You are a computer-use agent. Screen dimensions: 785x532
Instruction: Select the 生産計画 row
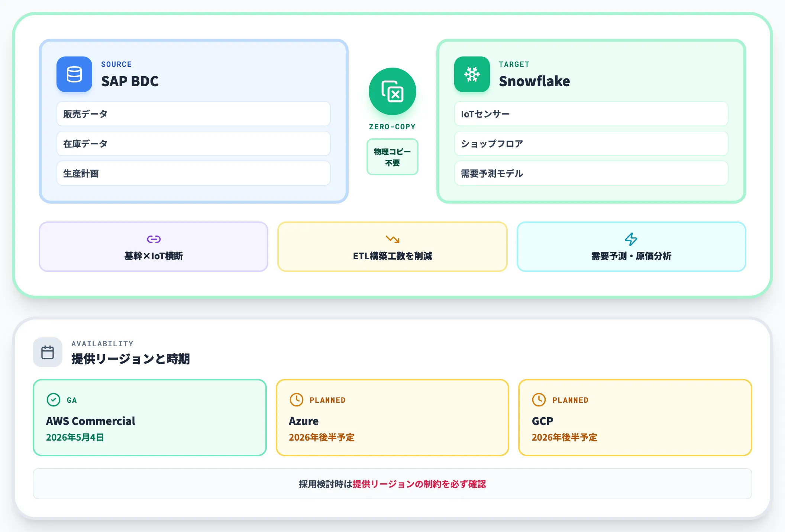[x=194, y=173]
